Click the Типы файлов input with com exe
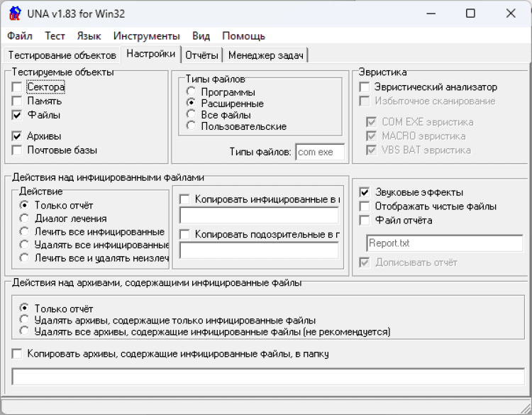The height and width of the screenshot is (415, 532). [x=320, y=152]
